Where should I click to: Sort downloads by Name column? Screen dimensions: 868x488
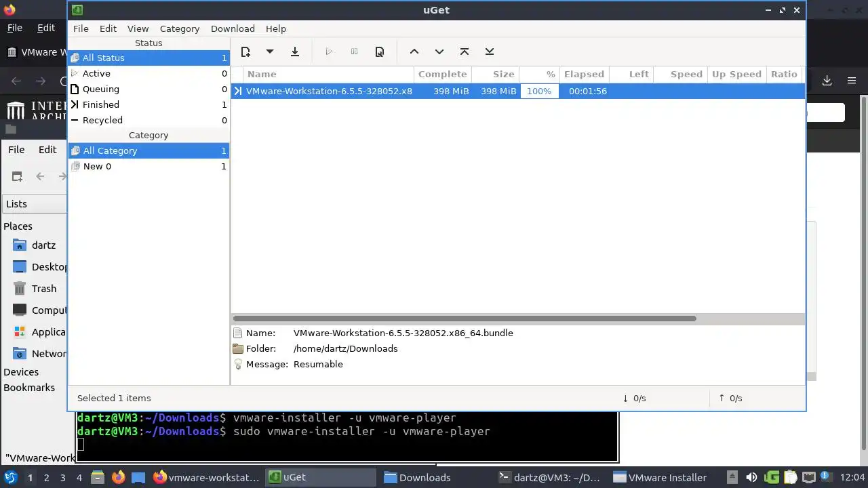coord(329,74)
